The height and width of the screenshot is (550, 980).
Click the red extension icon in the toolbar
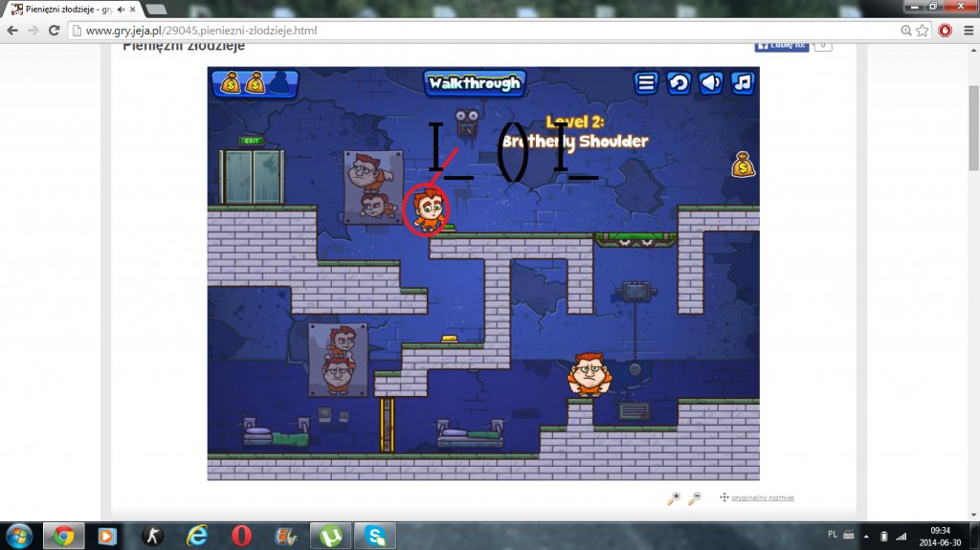click(945, 30)
